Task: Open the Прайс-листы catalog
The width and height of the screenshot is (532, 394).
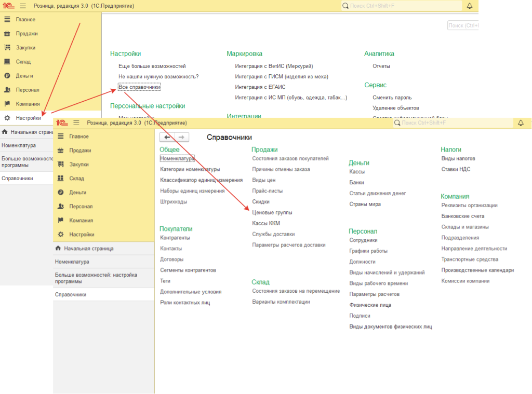Action: (x=268, y=191)
